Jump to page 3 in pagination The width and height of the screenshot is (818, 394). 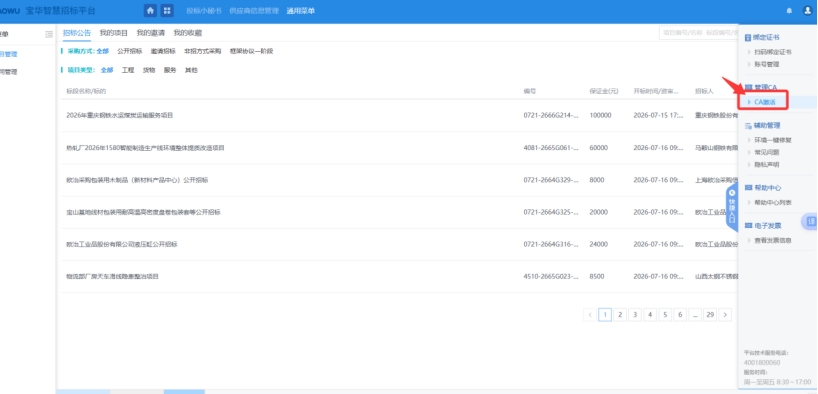tap(635, 315)
